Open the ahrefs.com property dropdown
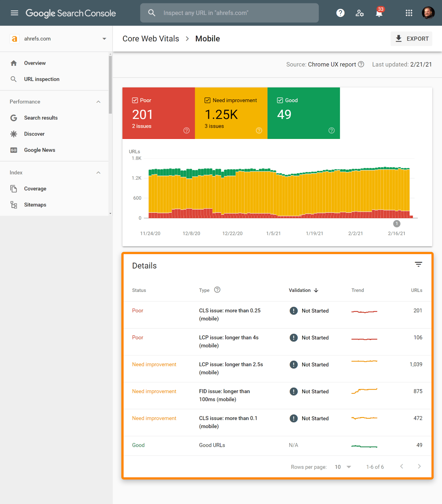The image size is (442, 504). pos(104,39)
